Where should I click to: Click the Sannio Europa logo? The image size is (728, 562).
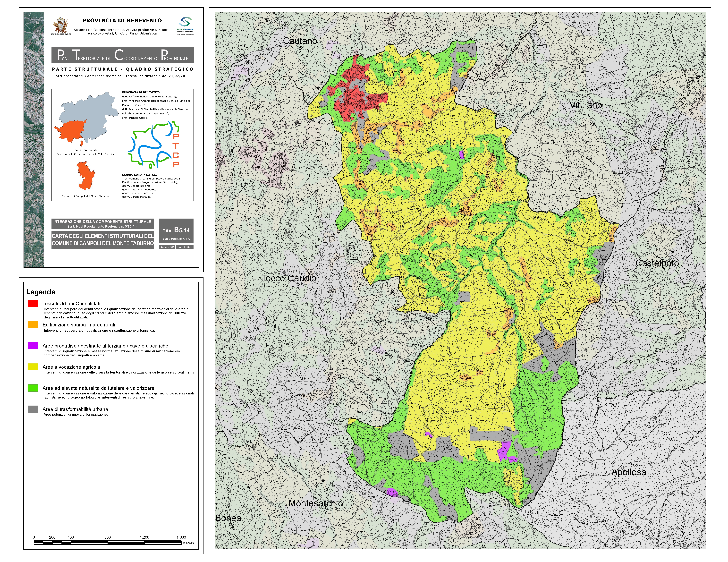pyautogui.click(x=185, y=25)
